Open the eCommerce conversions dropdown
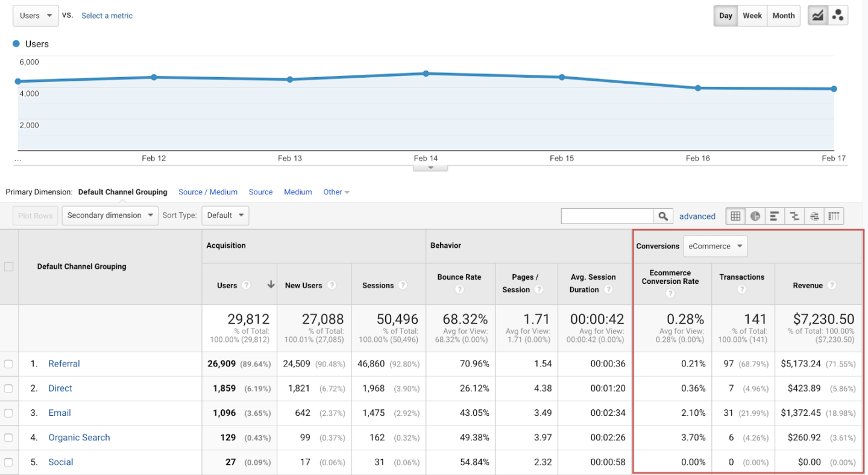The width and height of the screenshot is (868, 475). 715,246
